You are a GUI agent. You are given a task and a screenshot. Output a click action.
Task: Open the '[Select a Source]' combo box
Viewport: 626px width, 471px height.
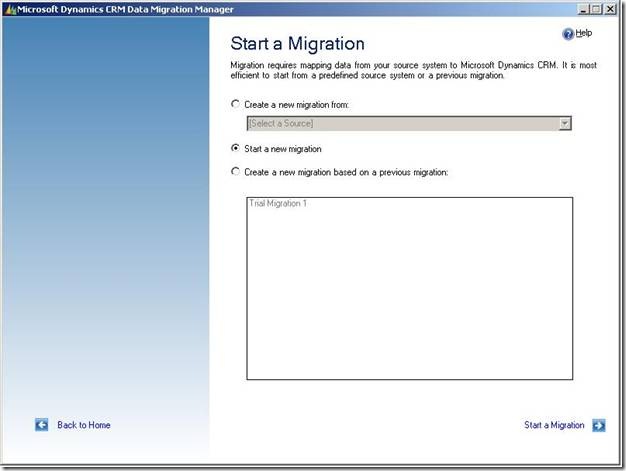402,123
